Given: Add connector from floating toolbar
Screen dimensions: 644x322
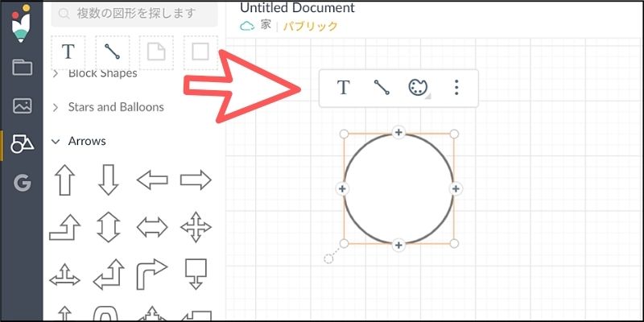Looking at the screenshot, I should tap(382, 88).
